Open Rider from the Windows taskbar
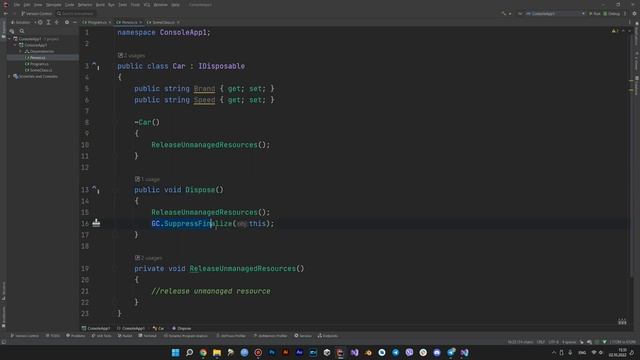Image resolution: width=640 pixels, height=360 pixels. 340,353
